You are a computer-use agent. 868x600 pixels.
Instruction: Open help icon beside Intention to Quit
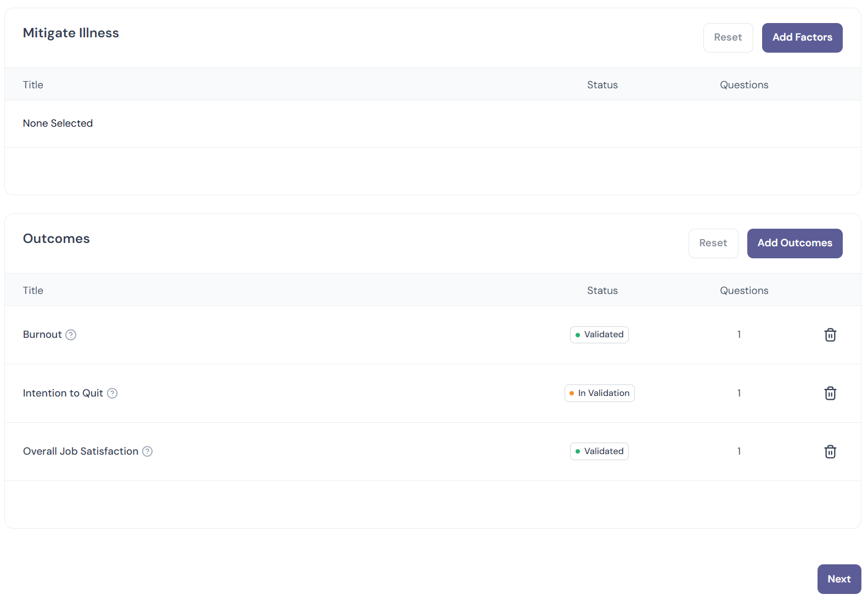click(112, 393)
